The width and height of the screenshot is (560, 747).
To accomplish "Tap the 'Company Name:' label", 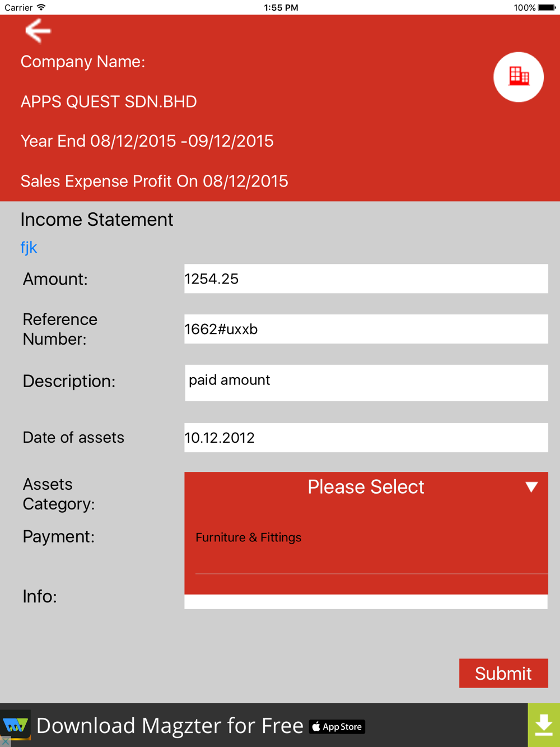I will click(83, 62).
